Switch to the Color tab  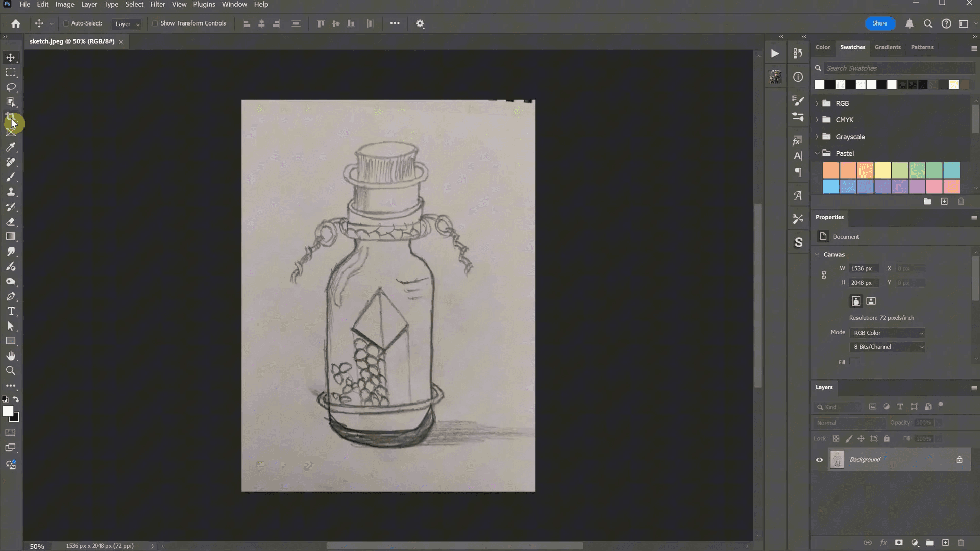click(x=823, y=47)
